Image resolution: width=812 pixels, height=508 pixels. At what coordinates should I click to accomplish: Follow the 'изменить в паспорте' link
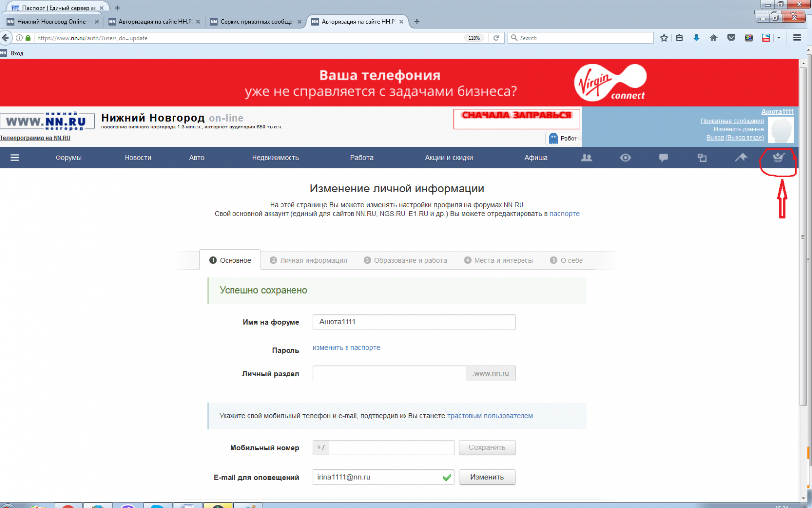pyautogui.click(x=346, y=348)
